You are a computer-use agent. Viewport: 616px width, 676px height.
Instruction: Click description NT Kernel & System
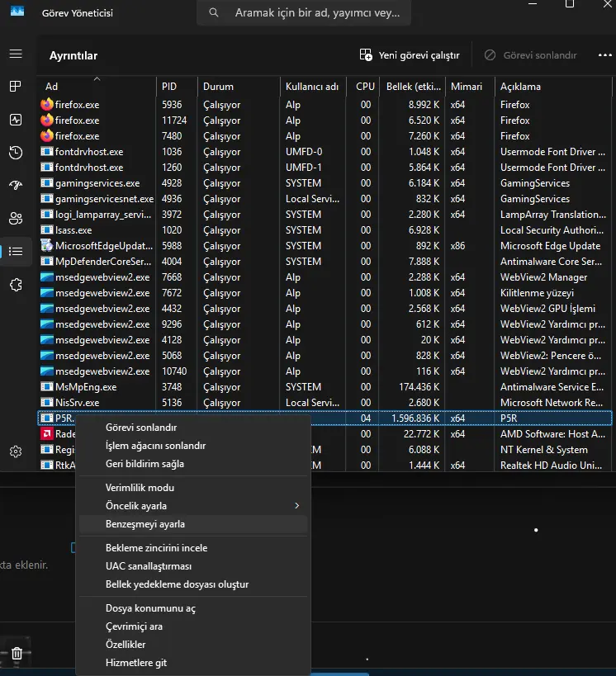click(544, 449)
